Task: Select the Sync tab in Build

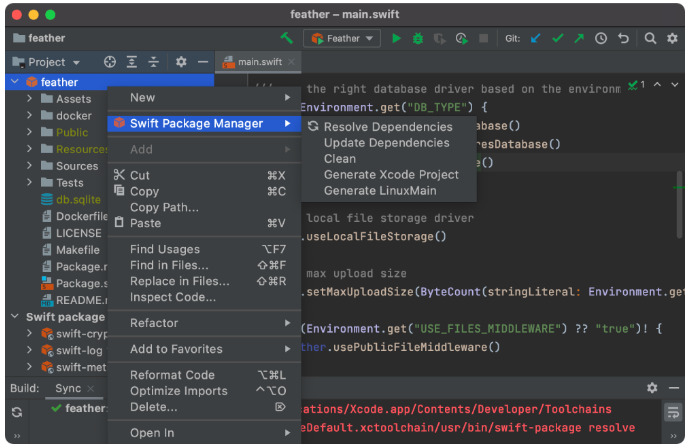Action: pos(68,388)
